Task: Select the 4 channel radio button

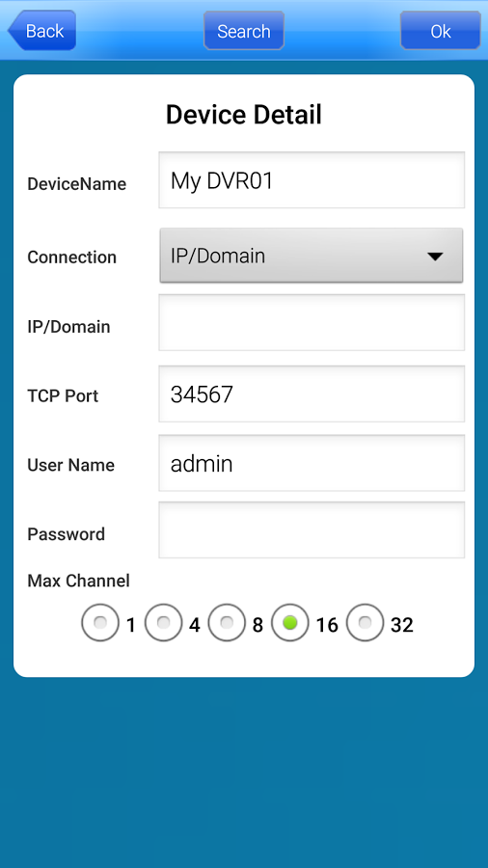Action: pyautogui.click(x=163, y=623)
